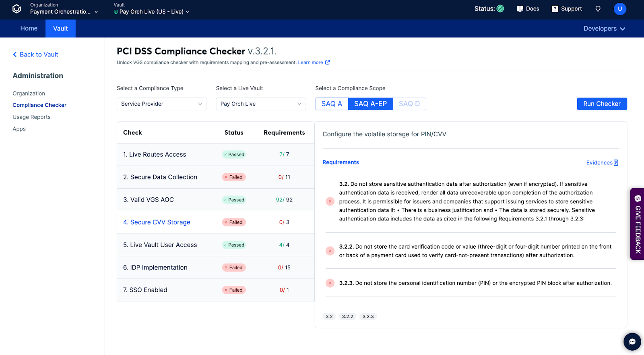Click the green status check icon

pos(500,8)
